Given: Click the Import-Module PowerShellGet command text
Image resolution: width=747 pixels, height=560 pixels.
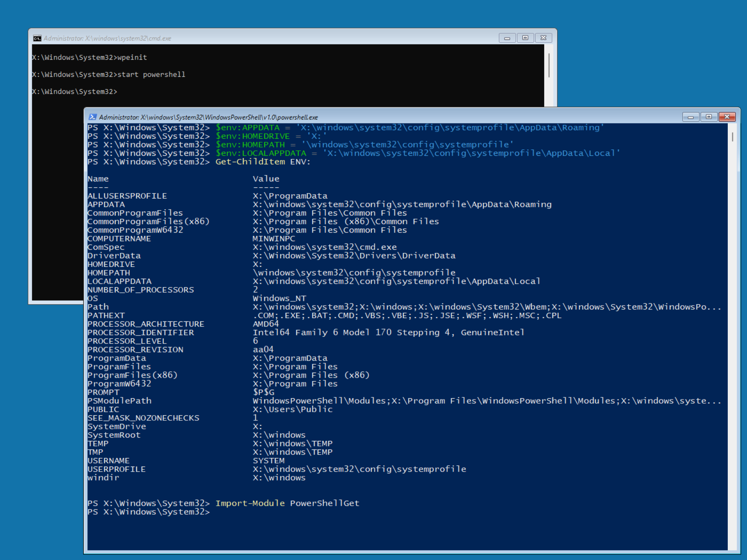Looking at the screenshot, I should 287,503.
